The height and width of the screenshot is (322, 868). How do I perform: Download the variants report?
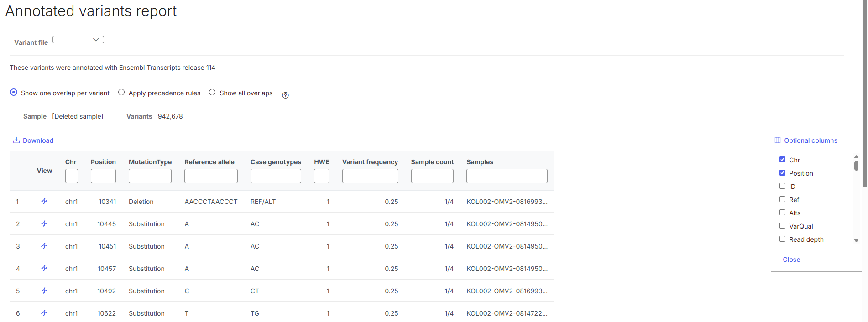tap(33, 140)
